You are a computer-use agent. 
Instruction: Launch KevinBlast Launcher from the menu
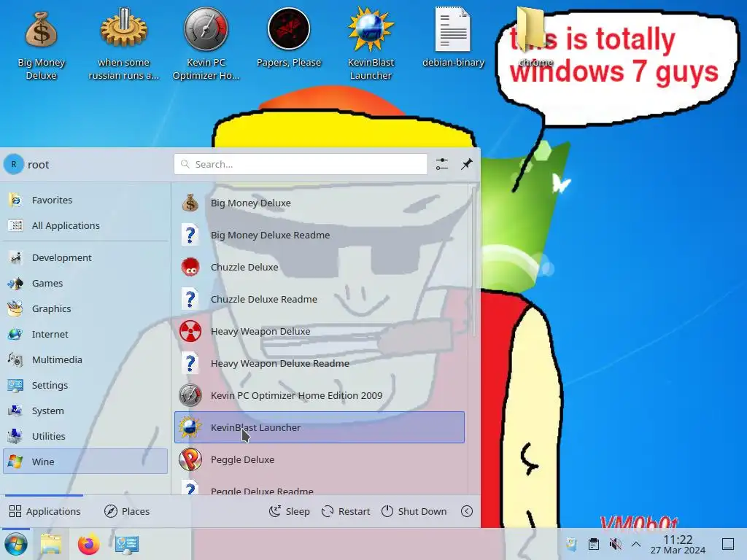tap(320, 427)
